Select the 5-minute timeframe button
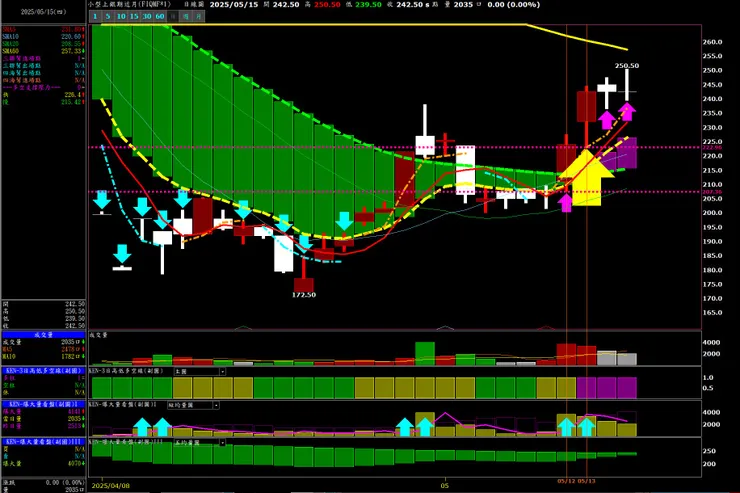The height and width of the screenshot is (493, 740). pos(108,17)
